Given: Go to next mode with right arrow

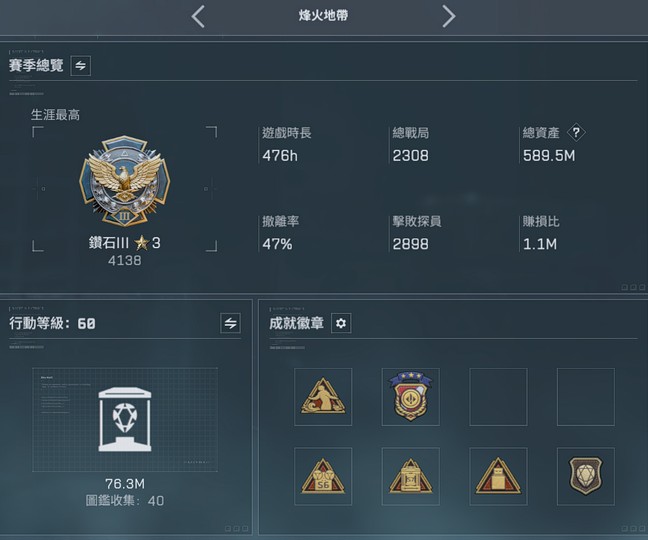Looking at the screenshot, I should [x=448, y=17].
